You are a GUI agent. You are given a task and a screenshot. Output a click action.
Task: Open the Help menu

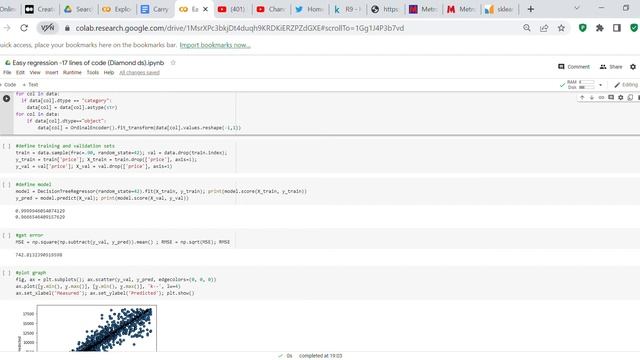(109, 73)
